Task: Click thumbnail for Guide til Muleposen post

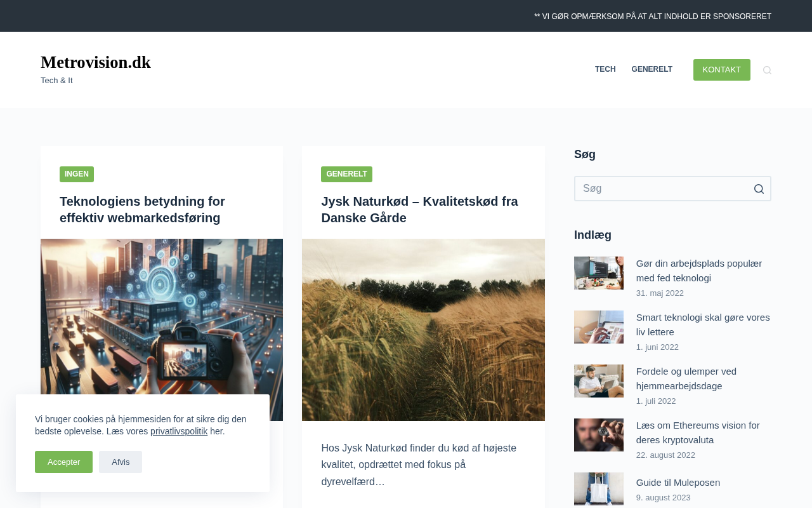Action: tap(599, 489)
